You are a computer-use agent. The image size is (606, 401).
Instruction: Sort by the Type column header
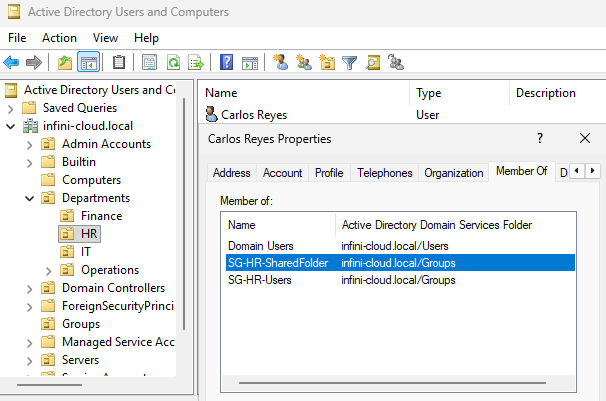pos(460,93)
